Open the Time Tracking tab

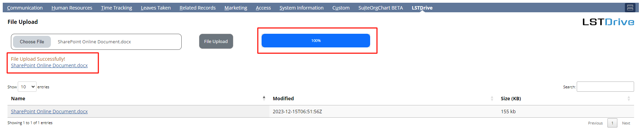click(x=116, y=8)
